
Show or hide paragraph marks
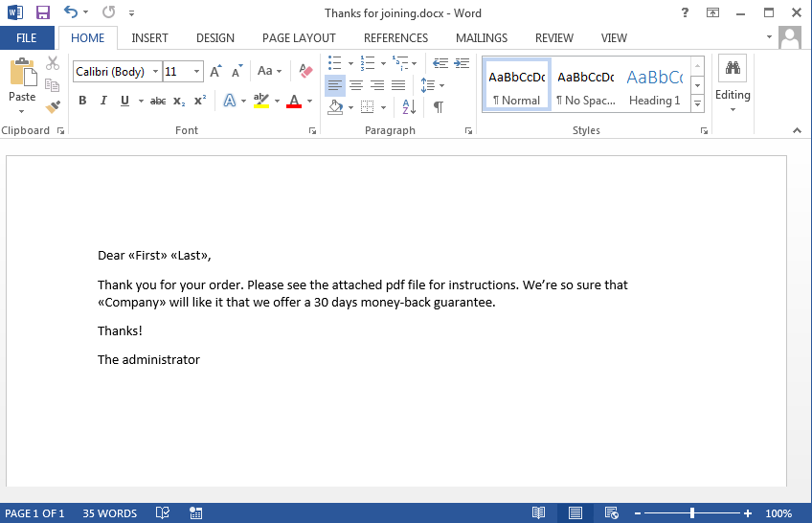tap(439, 107)
